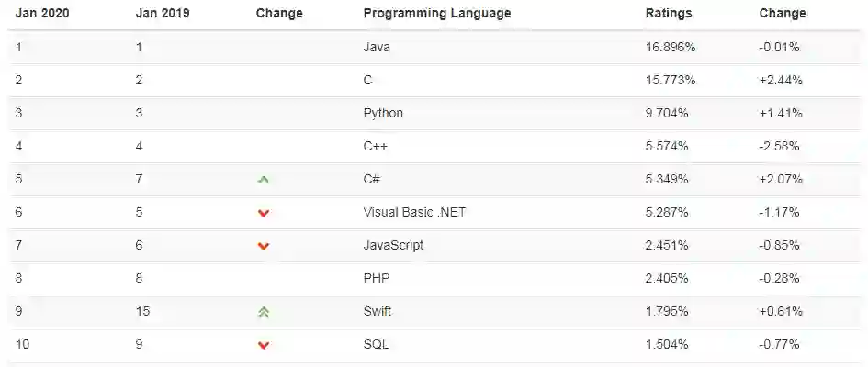Select the Python language name

point(383,113)
